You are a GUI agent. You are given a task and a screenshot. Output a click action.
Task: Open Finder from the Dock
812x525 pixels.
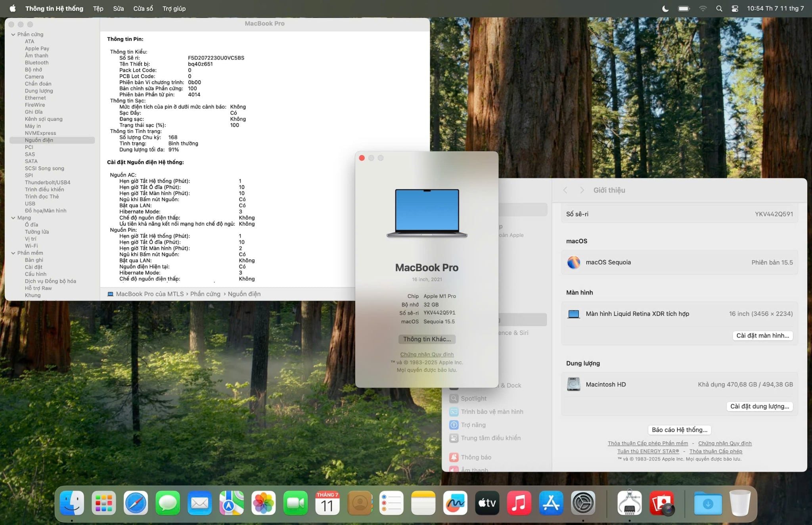click(x=72, y=503)
